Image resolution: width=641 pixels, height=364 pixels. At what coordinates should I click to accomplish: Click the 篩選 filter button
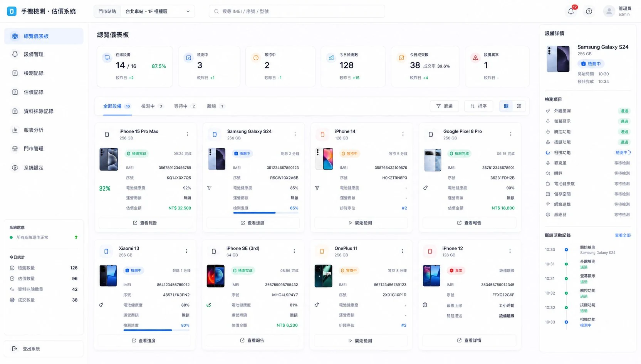point(444,106)
